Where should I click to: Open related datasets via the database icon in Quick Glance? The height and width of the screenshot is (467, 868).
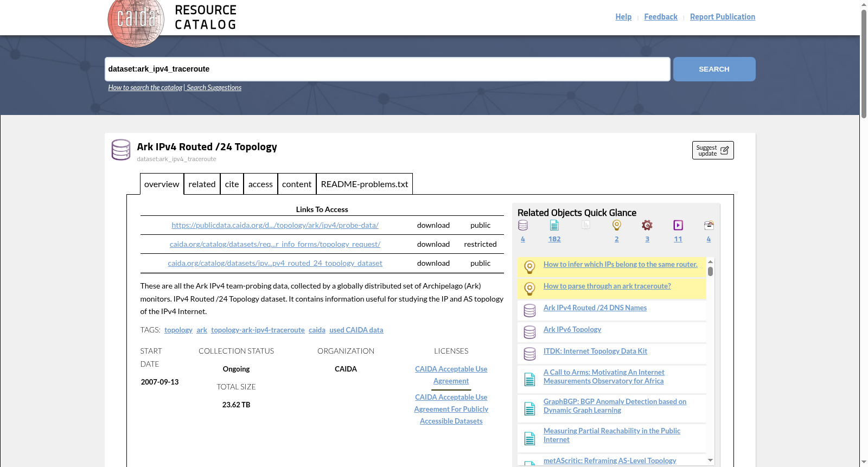pos(523,225)
